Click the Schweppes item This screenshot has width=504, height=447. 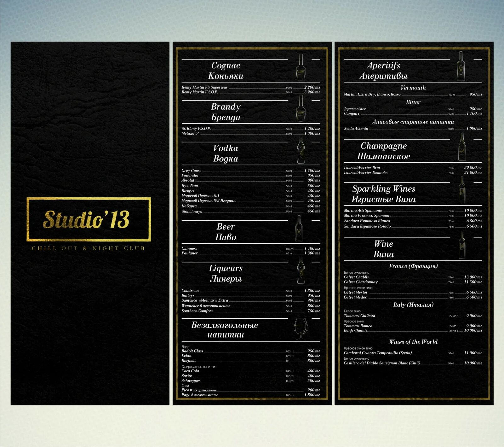pyautogui.click(x=251, y=380)
